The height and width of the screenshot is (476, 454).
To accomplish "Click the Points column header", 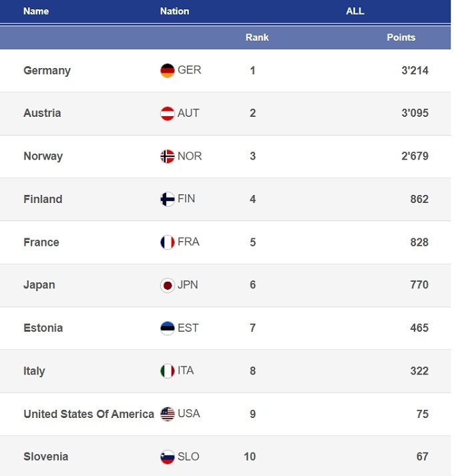I will point(401,37).
